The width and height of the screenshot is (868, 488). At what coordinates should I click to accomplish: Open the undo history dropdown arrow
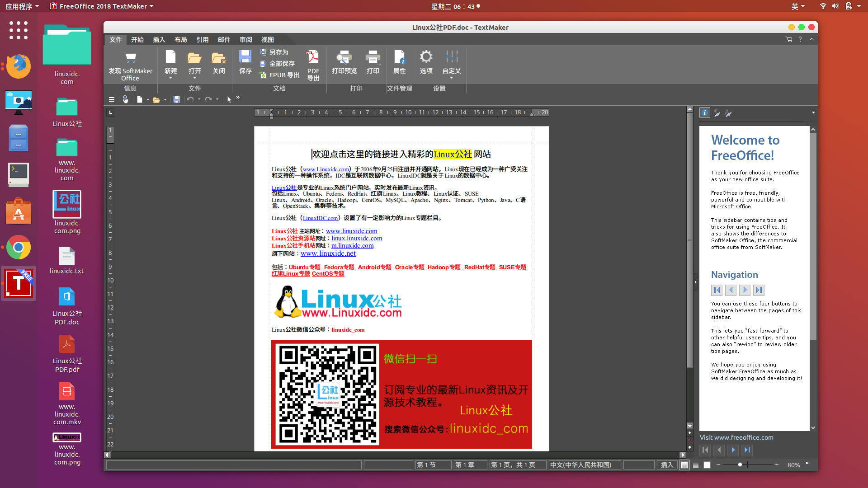coord(199,99)
